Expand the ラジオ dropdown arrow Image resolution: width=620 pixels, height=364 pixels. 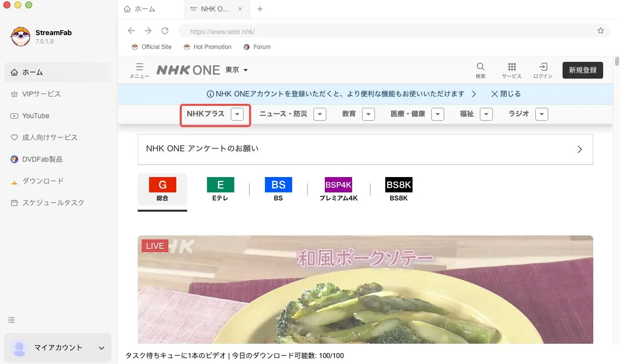pos(542,114)
